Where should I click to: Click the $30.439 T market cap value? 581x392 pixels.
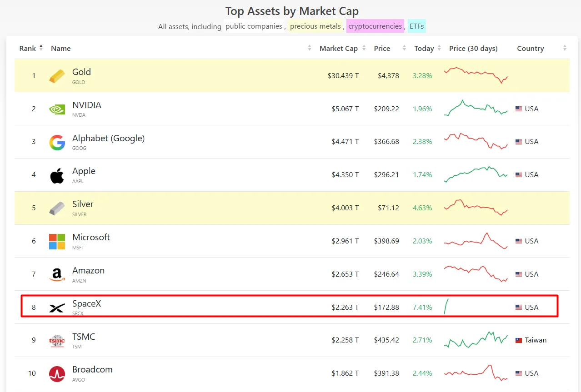click(x=343, y=76)
